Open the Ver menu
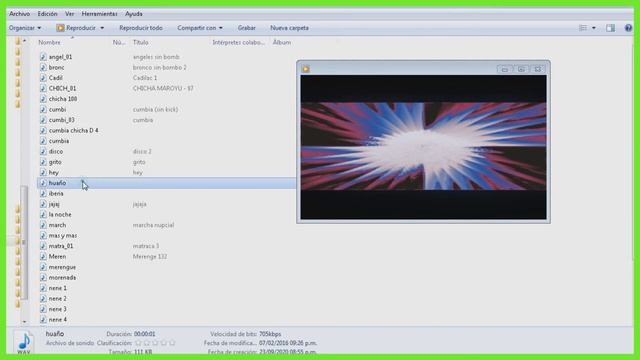Image resolution: width=640 pixels, height=360 pixels. pyautogui.click(x=69, y=13)
